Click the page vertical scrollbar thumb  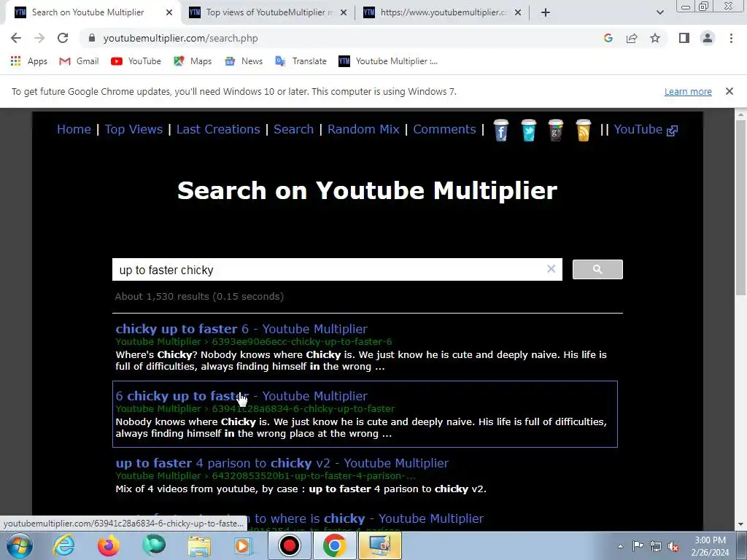(741, 207)
